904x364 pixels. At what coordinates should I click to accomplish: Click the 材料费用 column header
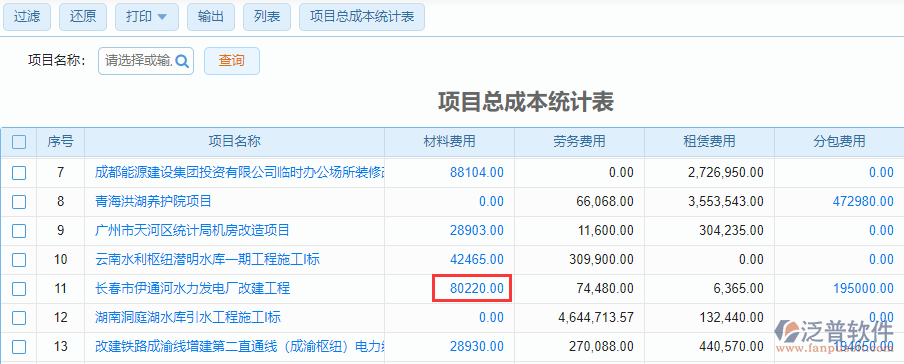pyautogui.click(x=450, y=142)
